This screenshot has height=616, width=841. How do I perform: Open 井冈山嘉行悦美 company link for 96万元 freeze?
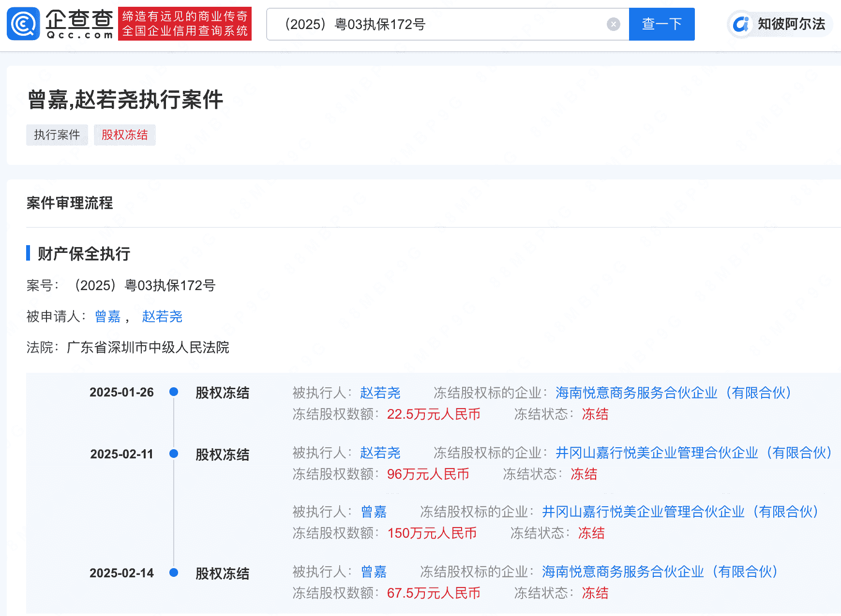click(x=693, y=453)
